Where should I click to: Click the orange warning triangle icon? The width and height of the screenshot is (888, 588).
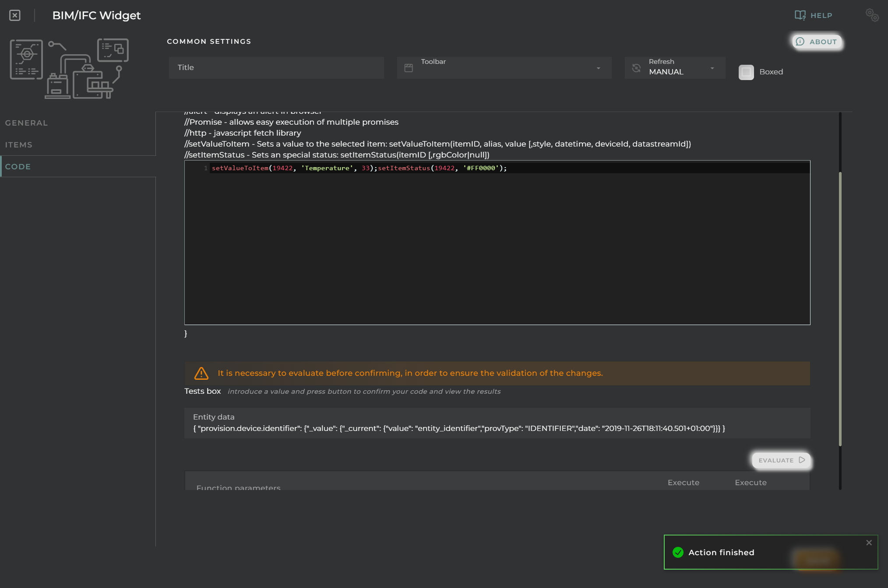(201, 373)
